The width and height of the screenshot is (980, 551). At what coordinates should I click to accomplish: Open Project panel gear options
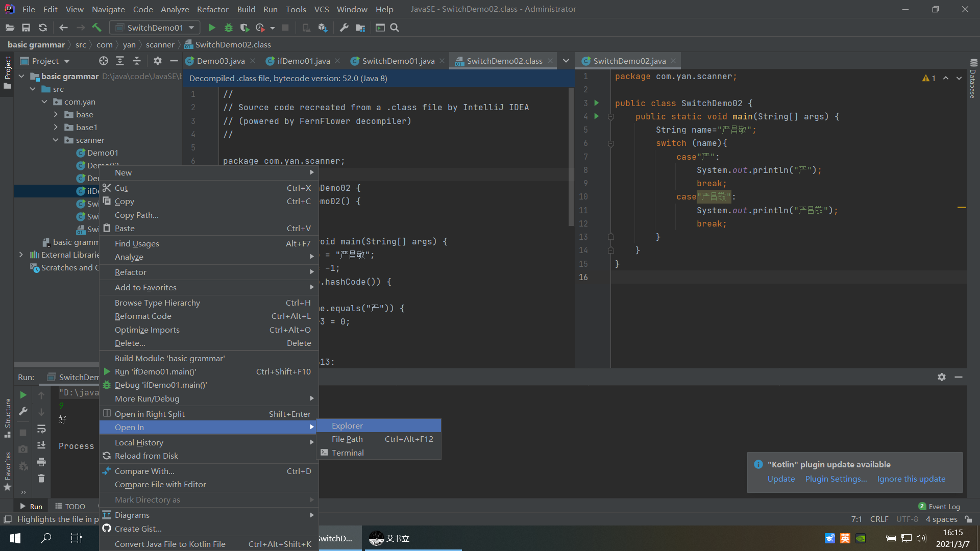pos(157,61)
